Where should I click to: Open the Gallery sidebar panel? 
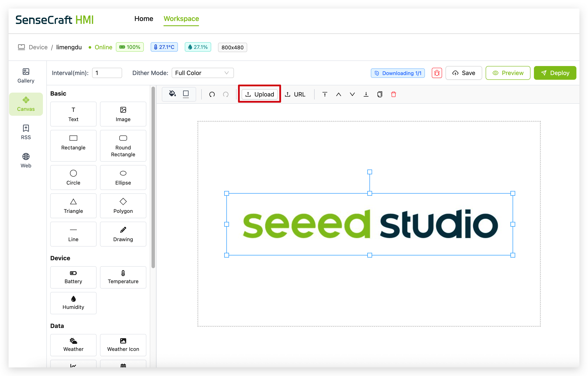(x=26, y=76)
